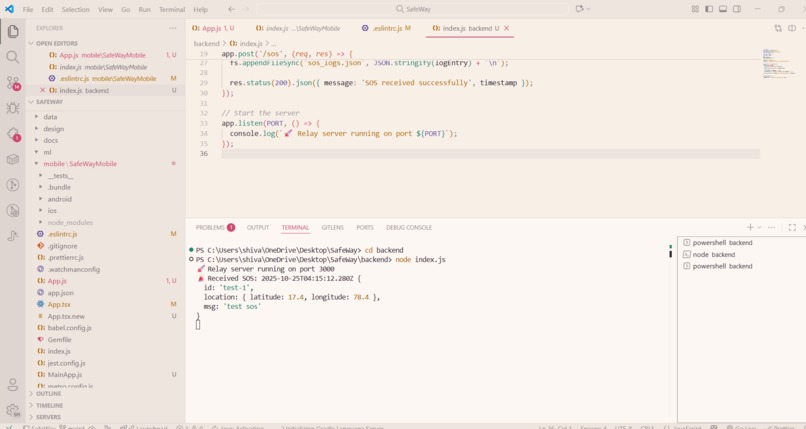Open Source Control view with 14 badge
Viewport: 806px width, 429px height.
(13, 83)
